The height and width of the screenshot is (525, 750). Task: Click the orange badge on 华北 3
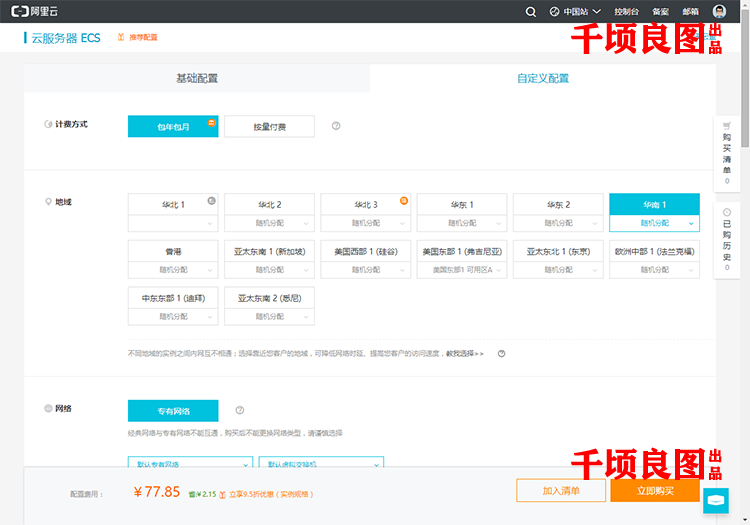404,200
